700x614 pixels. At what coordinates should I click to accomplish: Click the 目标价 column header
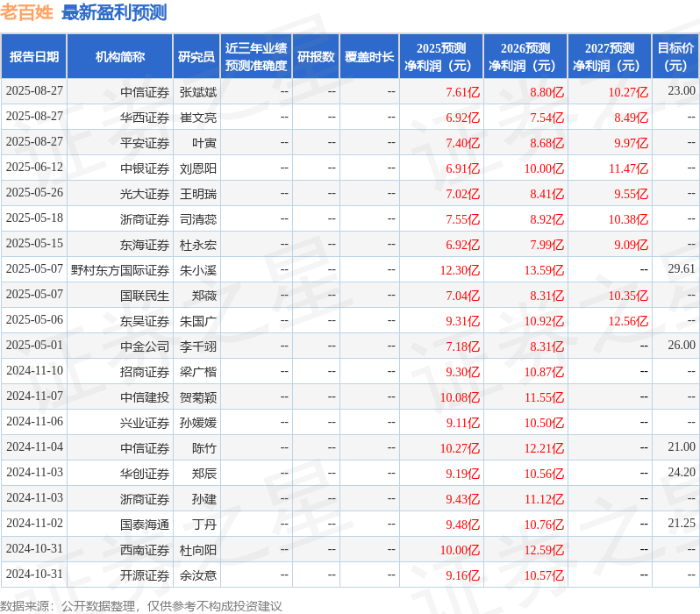tap(676, 57)
